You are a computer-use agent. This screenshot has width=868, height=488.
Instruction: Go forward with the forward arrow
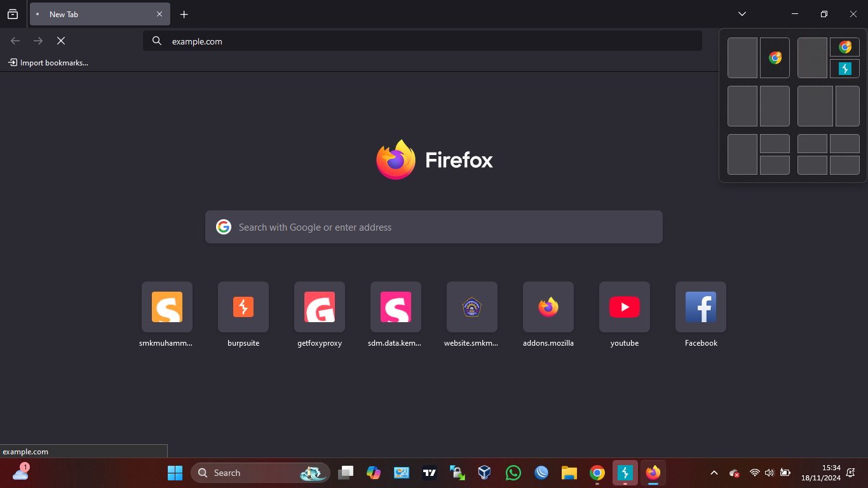coord(38,41)
